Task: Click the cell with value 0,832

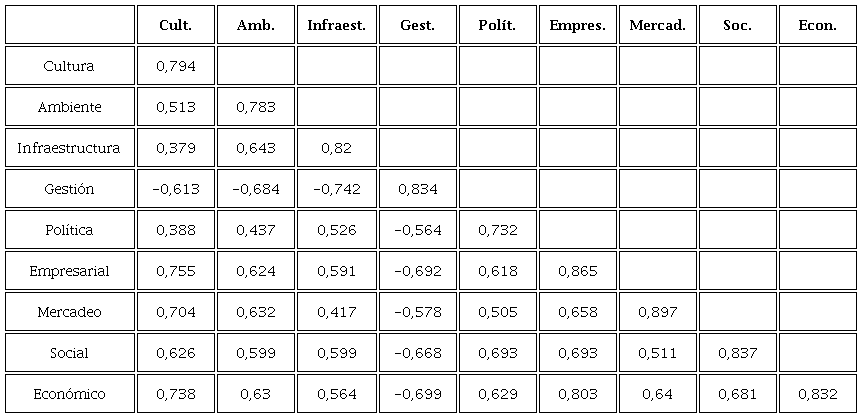Action: (818, 394)
